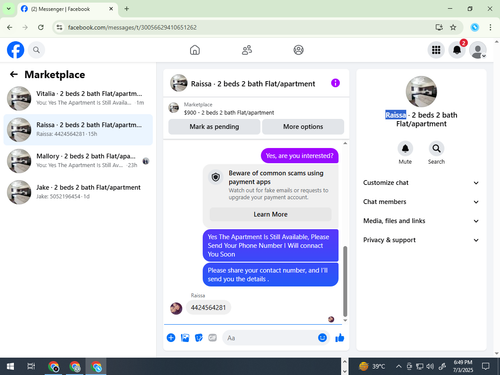This screenshot has width=500, height=375.
Task: Click More options button
Action: click(303, 127)
